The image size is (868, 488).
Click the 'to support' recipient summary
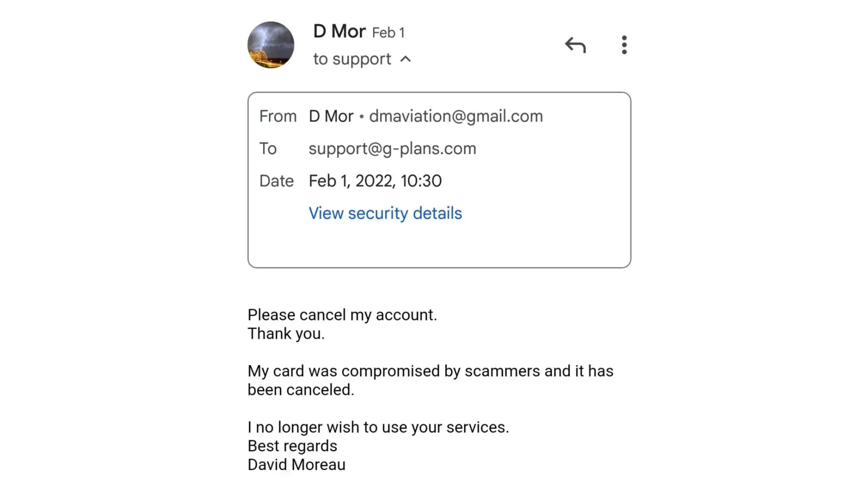(x=352, y=59)
